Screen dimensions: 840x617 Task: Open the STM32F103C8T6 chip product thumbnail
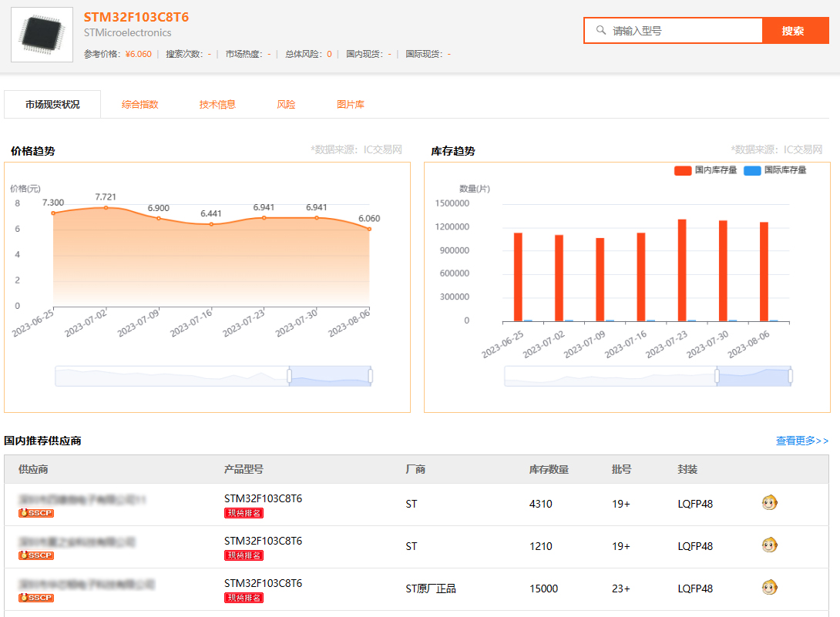tap(42, 35)
